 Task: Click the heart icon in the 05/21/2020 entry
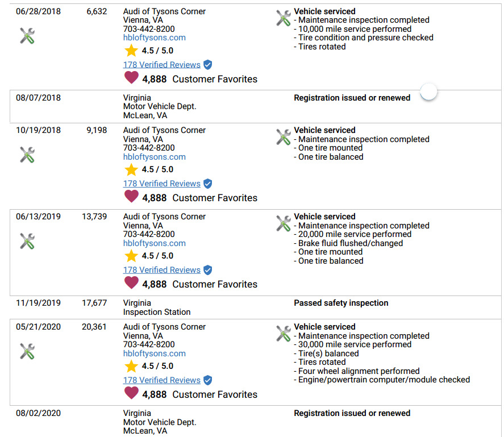tap(131, 393)
